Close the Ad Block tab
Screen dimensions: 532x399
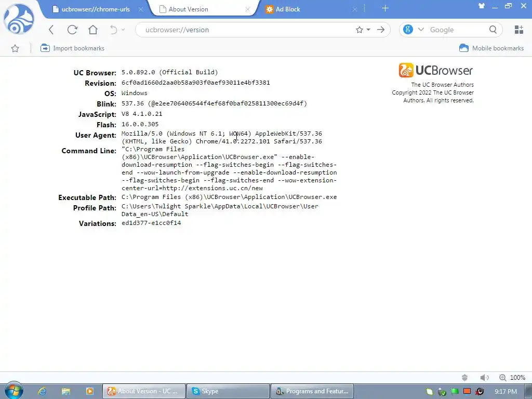tap(354, 9)
